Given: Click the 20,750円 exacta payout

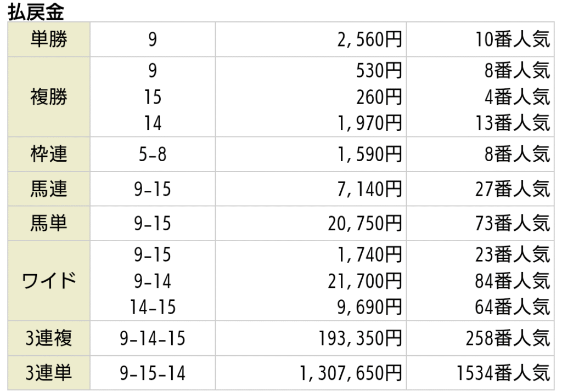Looking at the screenshot, I should [x=365, y=223].
